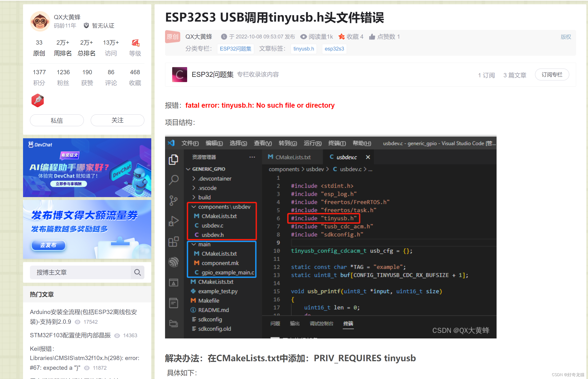Close the usbdev.c editor tab
Viewport: 588px width, 379px height.
click(x=368, y=157)
